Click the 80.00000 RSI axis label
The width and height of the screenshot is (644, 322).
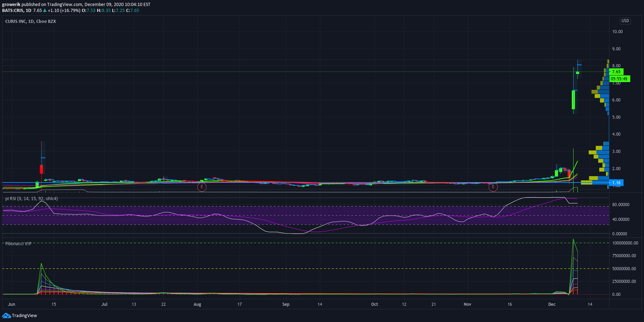(621, 204)
